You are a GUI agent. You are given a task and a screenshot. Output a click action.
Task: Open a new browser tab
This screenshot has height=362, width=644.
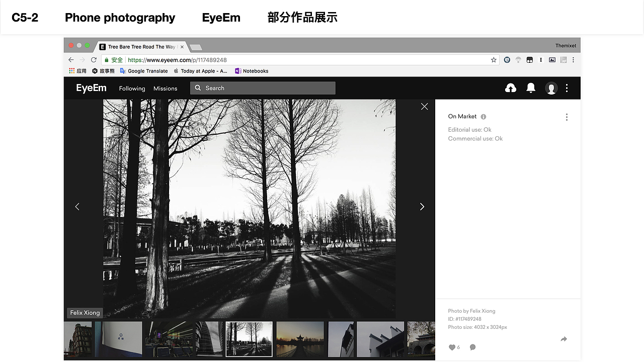pos(195,47)
